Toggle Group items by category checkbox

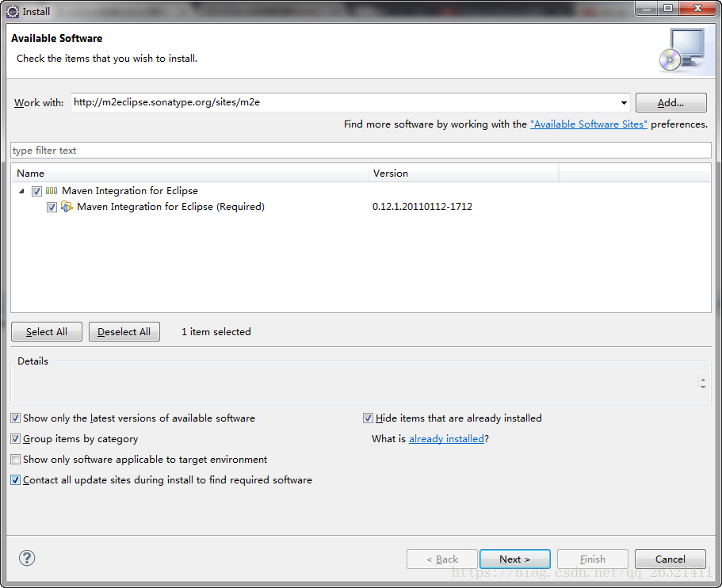[16, 439]
